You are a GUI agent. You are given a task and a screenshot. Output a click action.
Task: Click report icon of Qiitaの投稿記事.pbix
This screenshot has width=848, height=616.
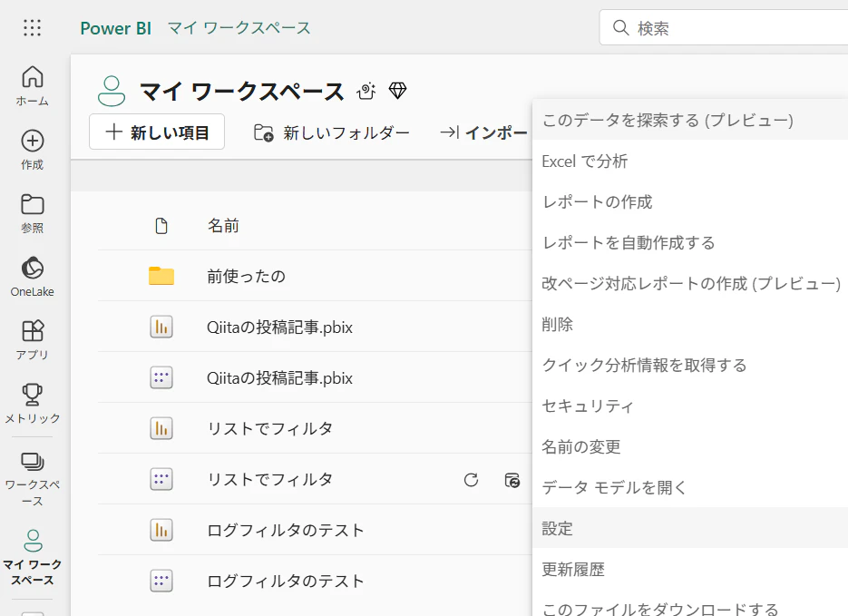tap(161, 327)
